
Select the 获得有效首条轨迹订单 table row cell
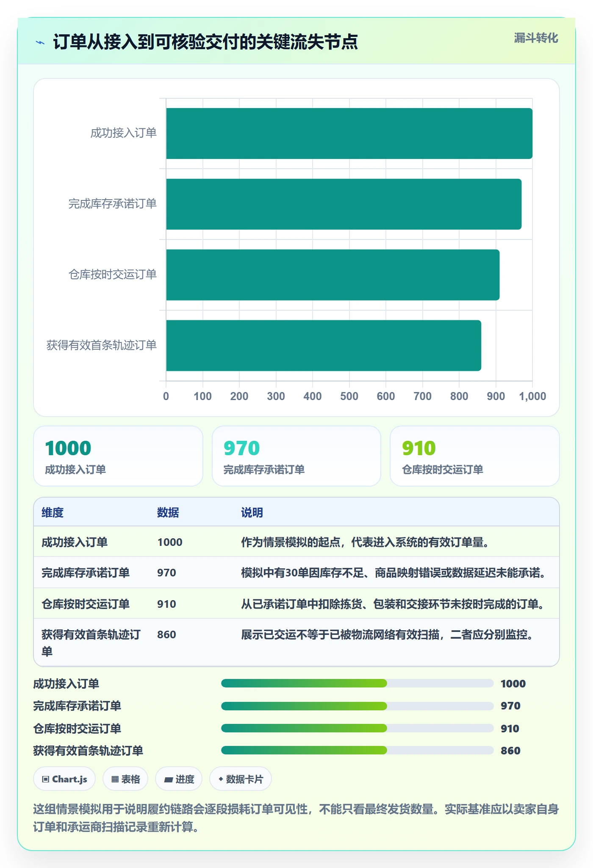(x=91, y=643)
